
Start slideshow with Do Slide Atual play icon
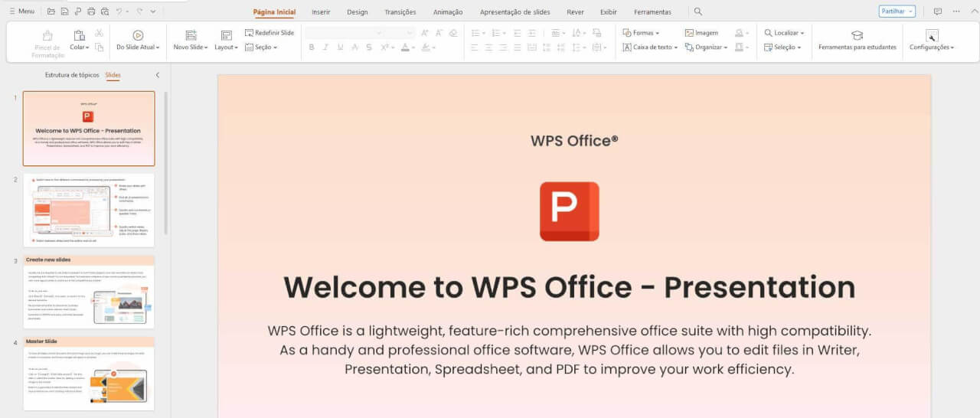pos(138,35)
